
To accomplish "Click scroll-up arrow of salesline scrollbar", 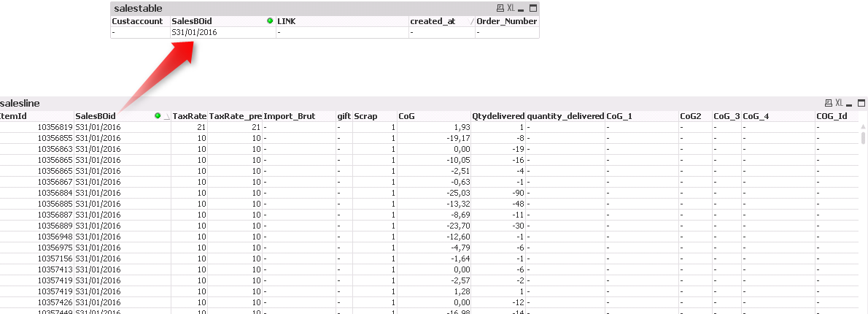I will coord(863,127).
